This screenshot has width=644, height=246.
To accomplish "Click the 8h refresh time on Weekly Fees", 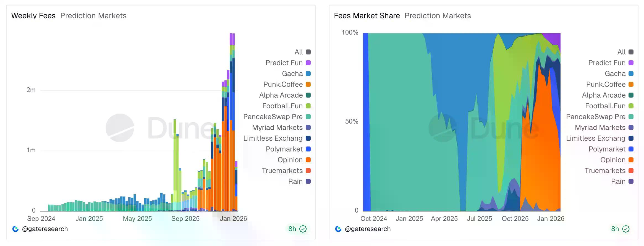I will coord(292,229).
